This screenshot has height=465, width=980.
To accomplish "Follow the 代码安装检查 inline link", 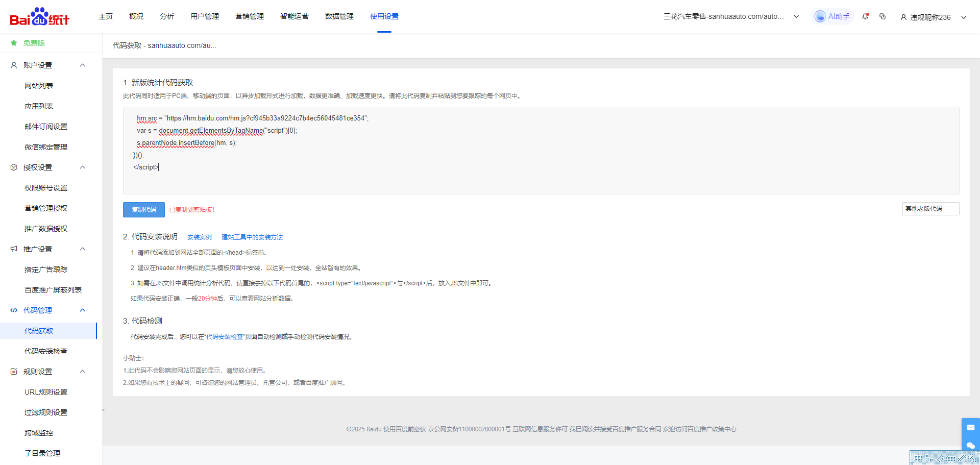I will (x=225, y=337).
